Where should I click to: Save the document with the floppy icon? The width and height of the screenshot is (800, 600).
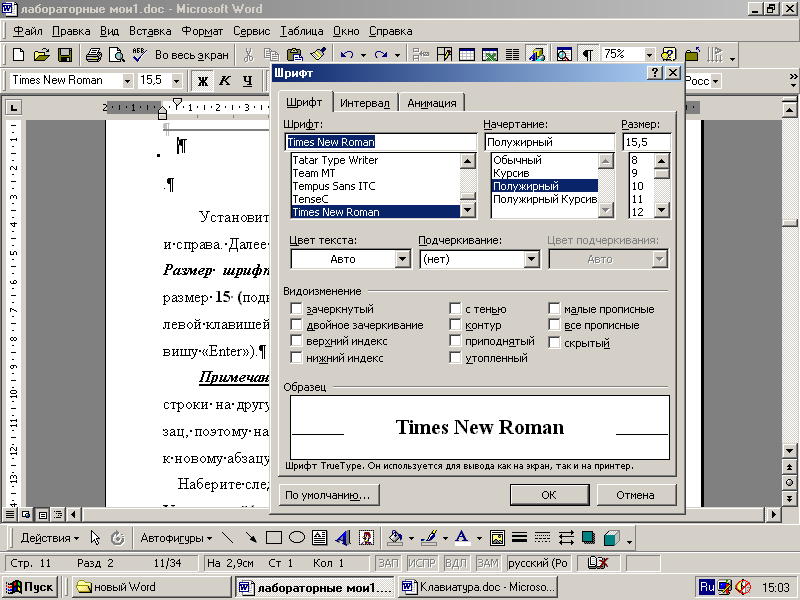point(65,55)
